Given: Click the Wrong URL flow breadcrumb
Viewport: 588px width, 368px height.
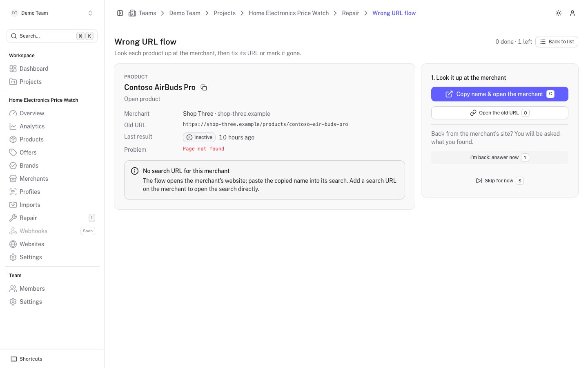Looking at the screenshot, I should click(x=394, y=13).
